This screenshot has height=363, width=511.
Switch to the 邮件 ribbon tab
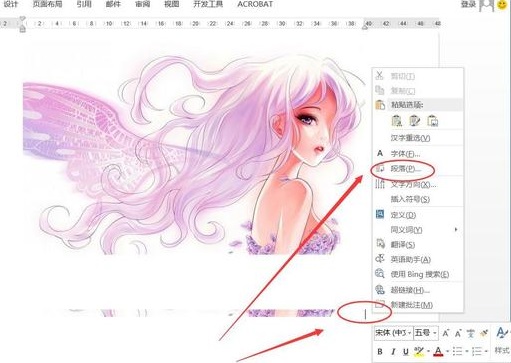[113, 4]
